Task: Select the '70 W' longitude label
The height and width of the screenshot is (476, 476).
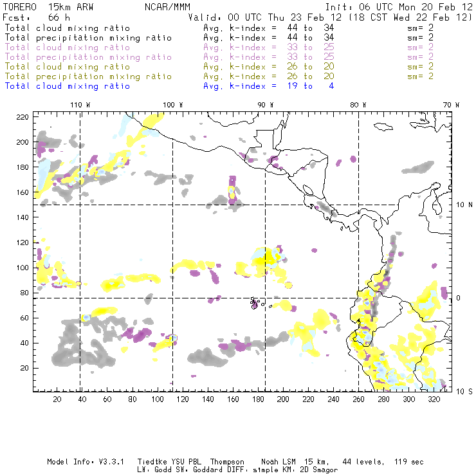Action: click(451, 105)
